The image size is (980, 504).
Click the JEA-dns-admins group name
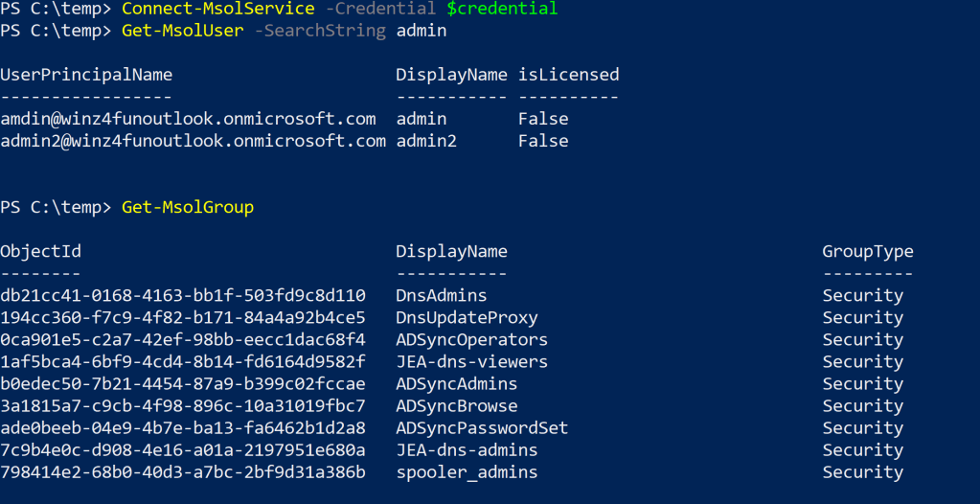click(467, 450)
